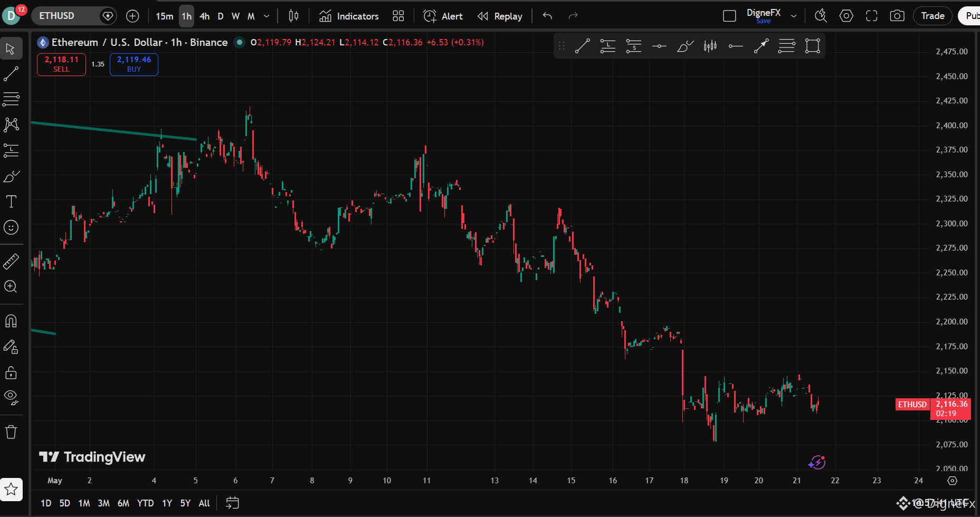Screen dimensions: 980x517
Task: Select long position tool in favorites toolbar
Action: coord(608,46)
